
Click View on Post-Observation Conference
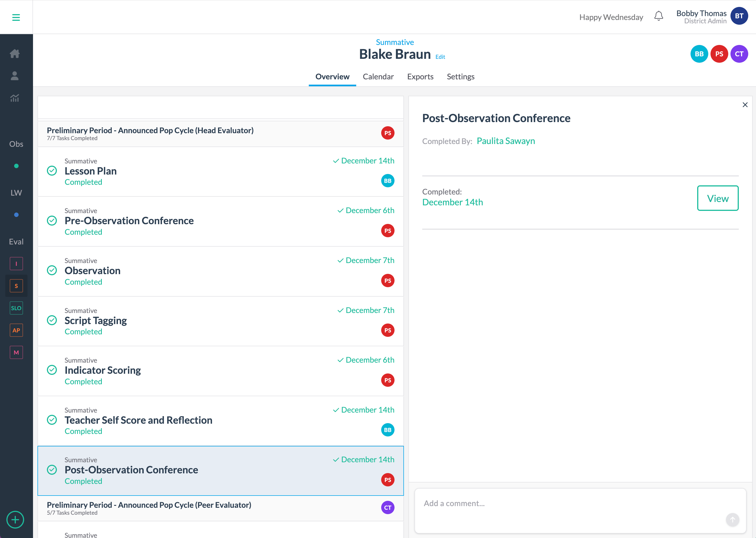[x=718, y=198]
